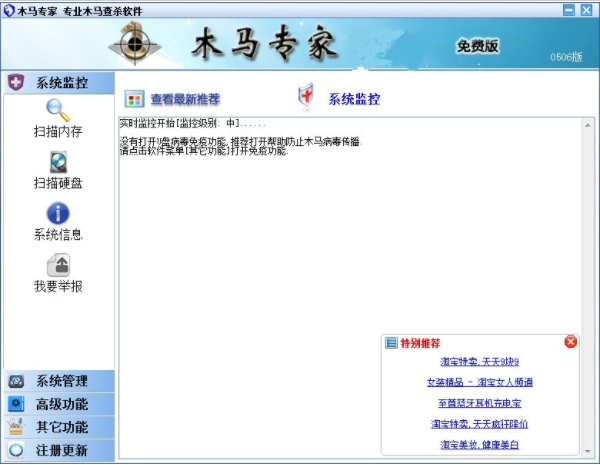Click the log scrollbar up arrow
The image size is (600, 465).
588,125
